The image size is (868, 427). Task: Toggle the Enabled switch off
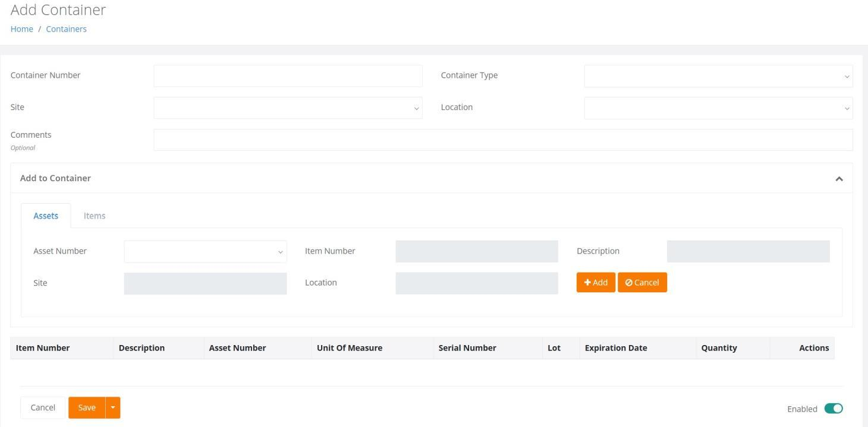click(x=834, y=409)
